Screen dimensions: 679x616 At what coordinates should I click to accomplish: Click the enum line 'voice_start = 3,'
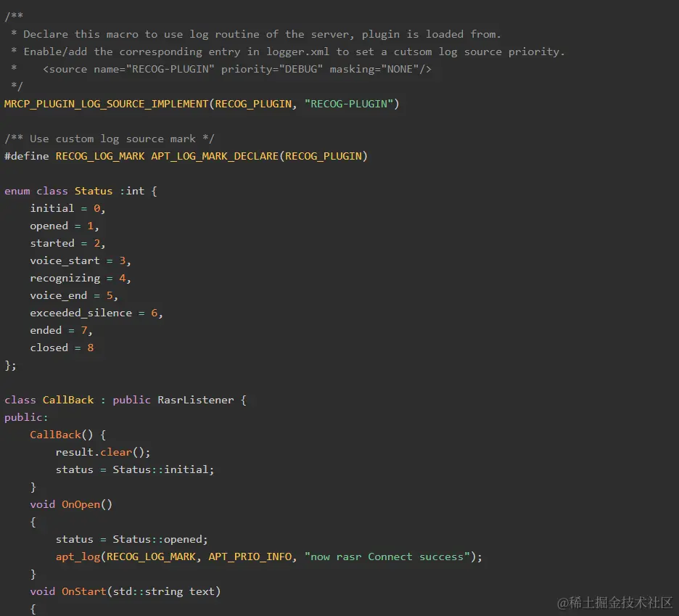point(81,260)
